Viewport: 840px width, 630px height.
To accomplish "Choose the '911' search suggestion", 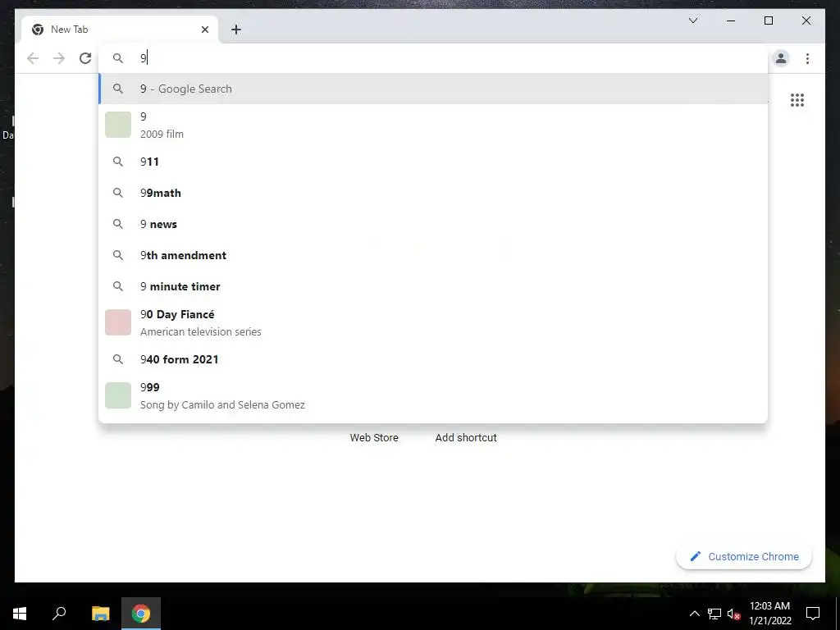I will [x=433, y=162].
